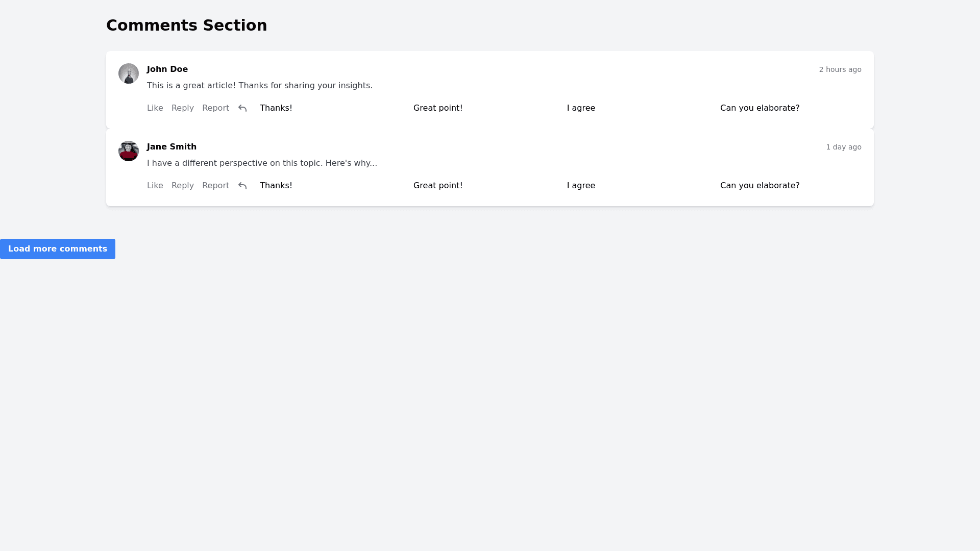The image size is (980, 551).
Task: Pick 'Can you elaborate?' under John Doe's comment
Action: [759, 108]
